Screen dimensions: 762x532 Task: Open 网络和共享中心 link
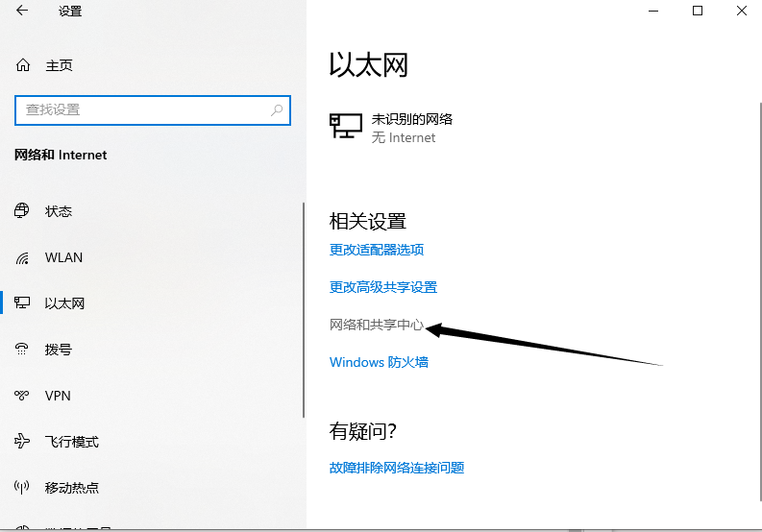point(377,326)
